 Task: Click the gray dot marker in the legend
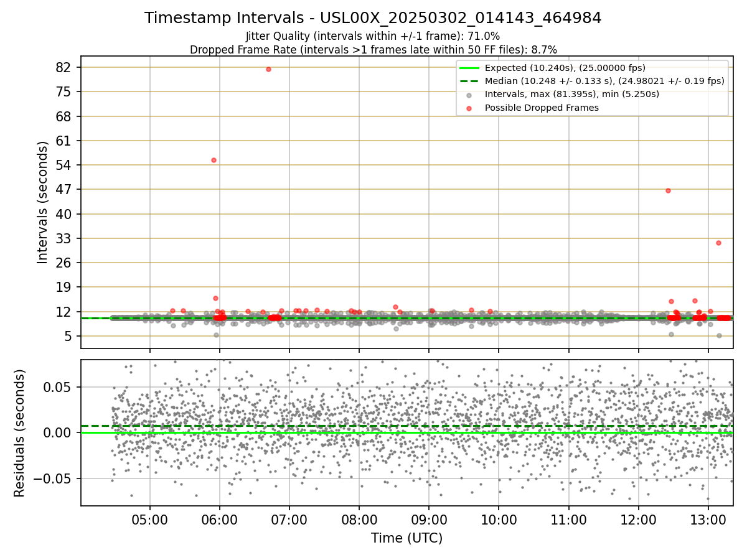point(469,95)
